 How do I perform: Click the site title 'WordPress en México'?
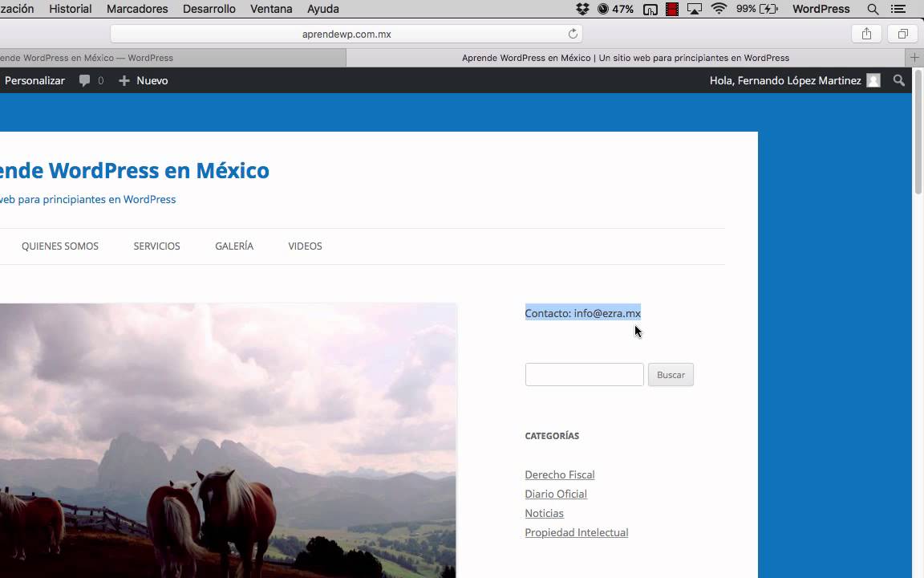click(159, 170)
